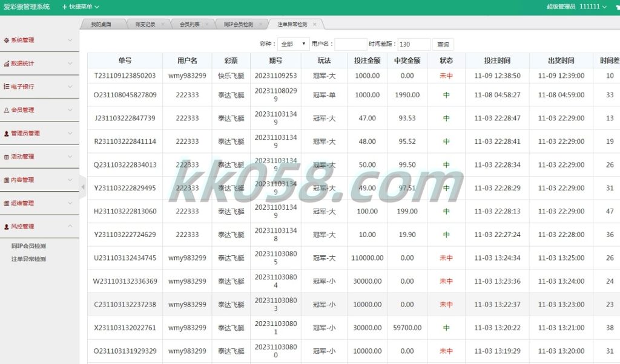
Task: Click the 投注时间 column header
Action: (497, 60)
